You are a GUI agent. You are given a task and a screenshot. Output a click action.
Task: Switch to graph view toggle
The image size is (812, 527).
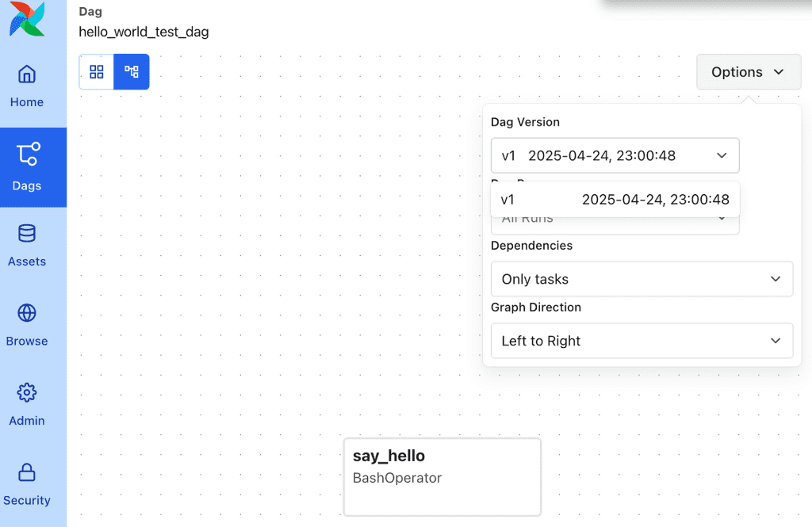[x=132, y=72]
